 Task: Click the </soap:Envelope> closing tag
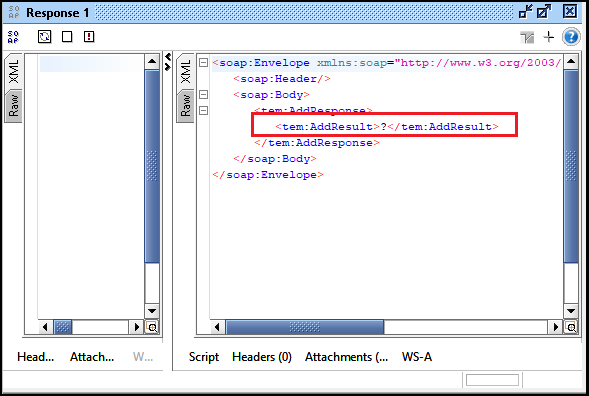pyautogui.click(x=268, y=175)
